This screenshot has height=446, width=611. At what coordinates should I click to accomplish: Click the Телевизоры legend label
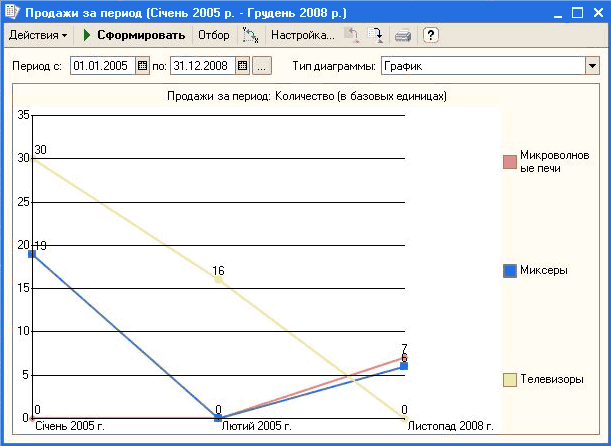(552, 379)
